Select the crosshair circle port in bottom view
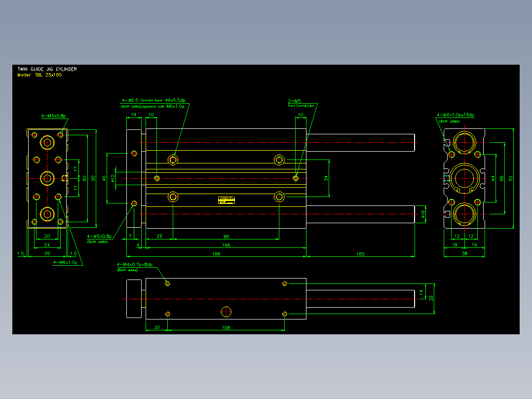This screenshot has width=532, height=399. click(x=226, y=312)
